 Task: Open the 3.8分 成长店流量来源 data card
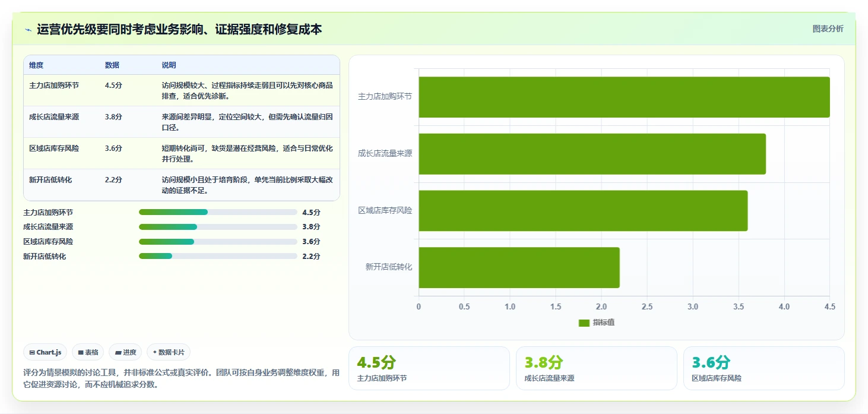pyautogui.click(x=597, y=368)
